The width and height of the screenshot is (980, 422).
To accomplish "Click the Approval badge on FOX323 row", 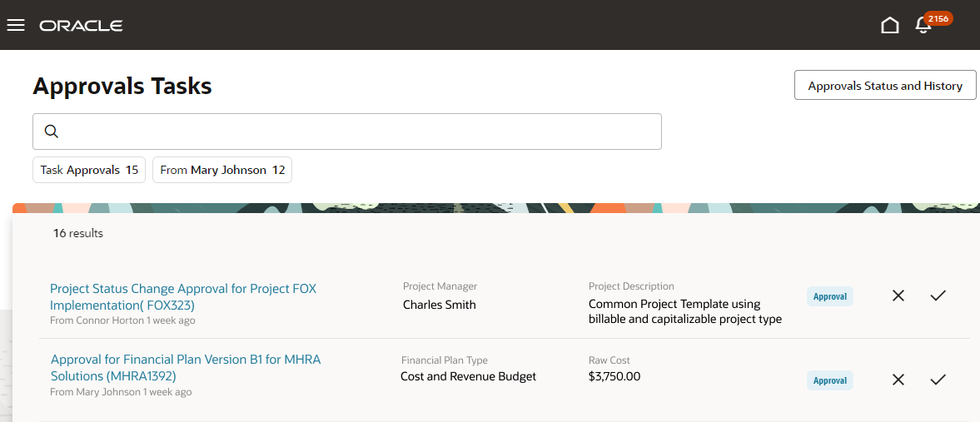I will point(830,296).
